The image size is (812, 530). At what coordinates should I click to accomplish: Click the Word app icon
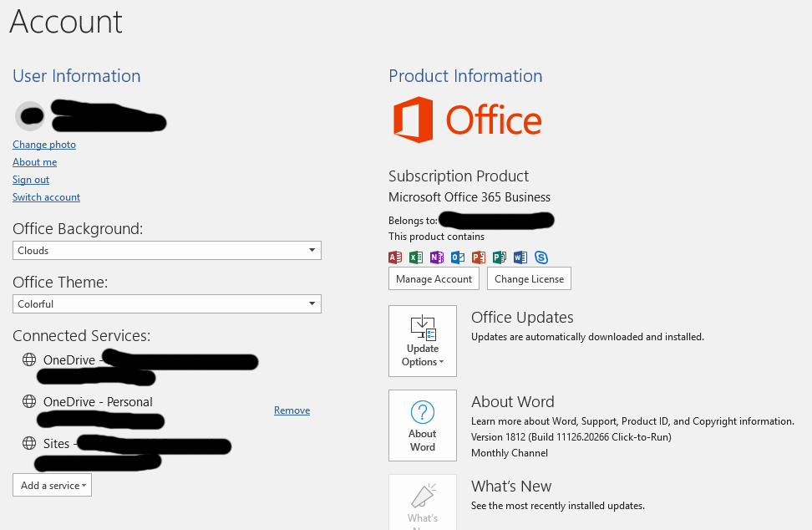tap(520, 257)
